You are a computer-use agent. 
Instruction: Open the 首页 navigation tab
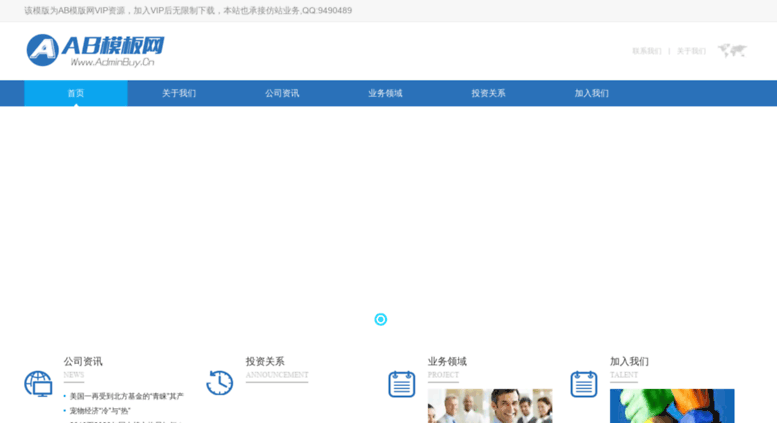pyautogui.click(x=76, y=93)
